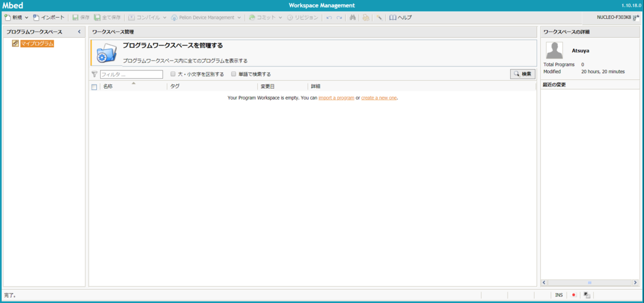Click the workspace folder gear icon
Viewport: 644px width, 303px height.
[x=106, y=54]
